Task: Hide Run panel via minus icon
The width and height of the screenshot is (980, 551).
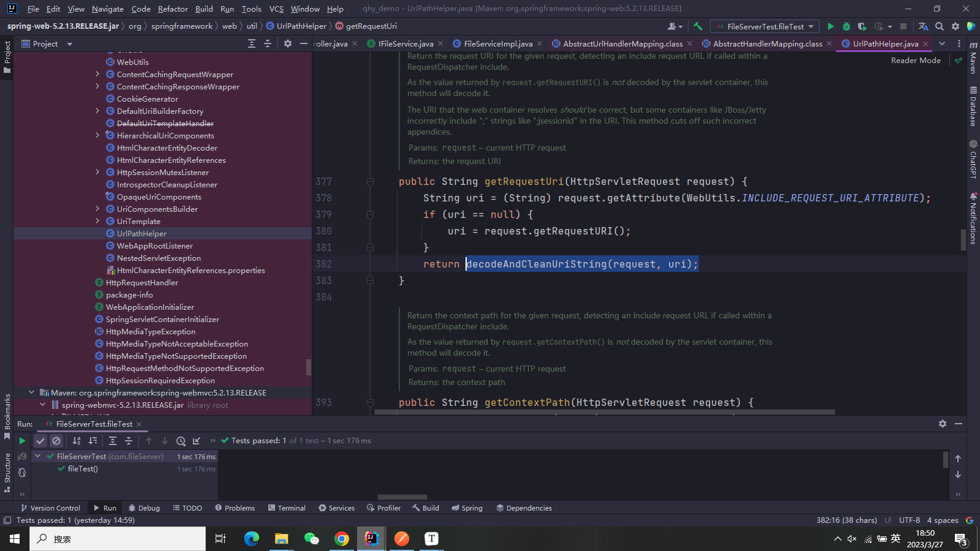Action: pyautogui.click(x=959, y=424)
